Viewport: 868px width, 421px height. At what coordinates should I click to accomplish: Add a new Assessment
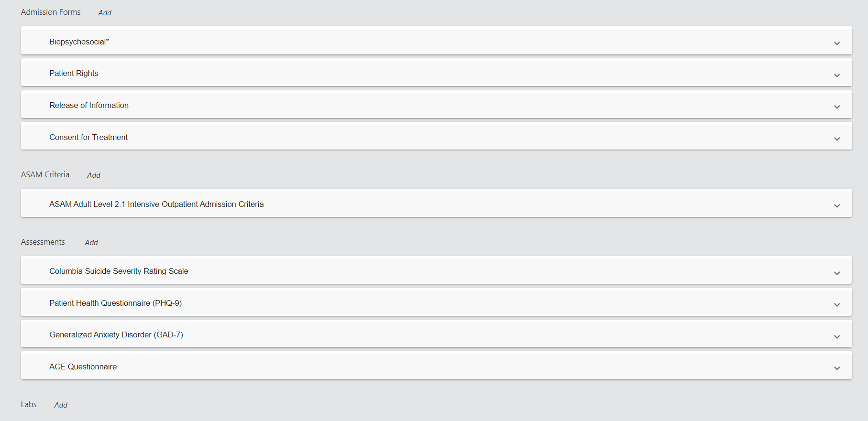pyautogui.click(x=91, y=243)
